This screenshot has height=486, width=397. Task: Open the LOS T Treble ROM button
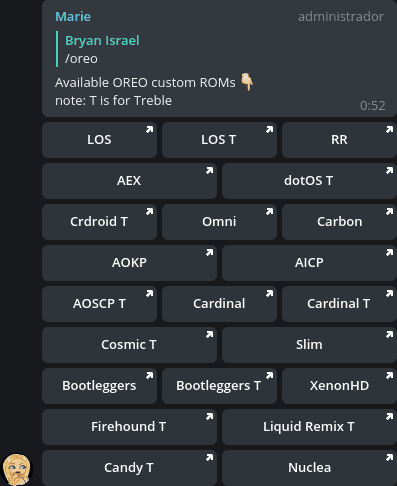pyautogui.click(x=219, y=140)
